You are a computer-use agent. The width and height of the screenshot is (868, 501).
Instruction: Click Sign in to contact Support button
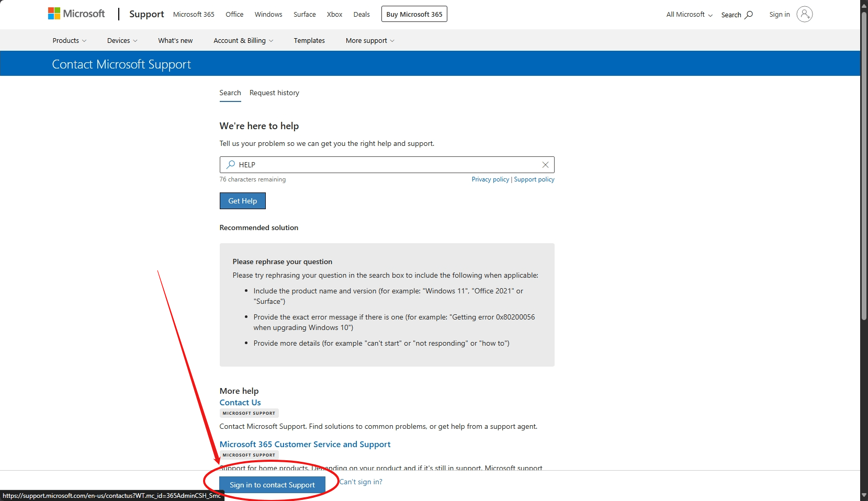pos(272,485)
